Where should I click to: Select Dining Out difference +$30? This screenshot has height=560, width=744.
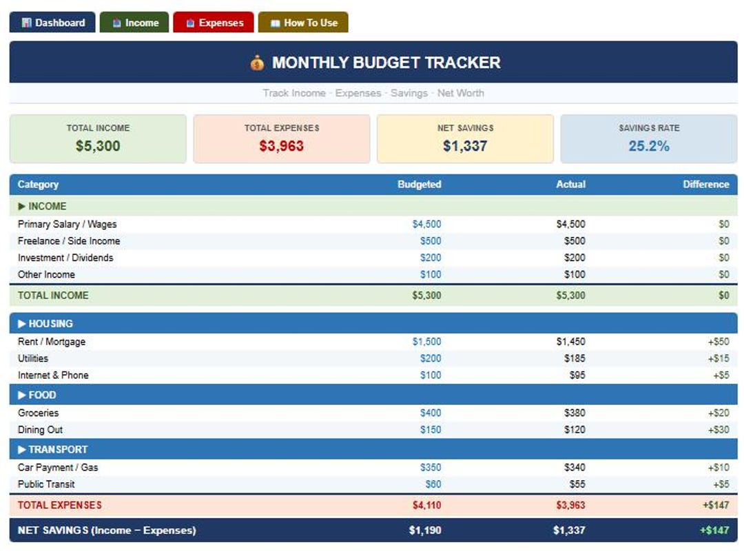[719, 430]
